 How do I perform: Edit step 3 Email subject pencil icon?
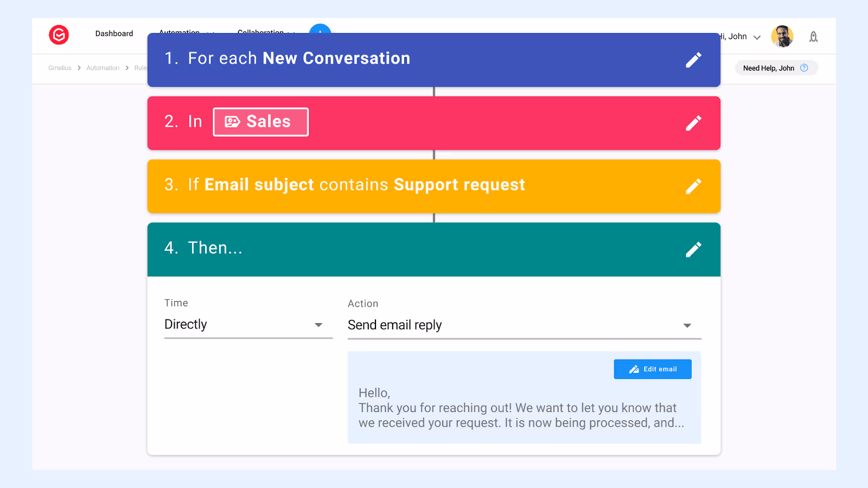pos(693,186)
